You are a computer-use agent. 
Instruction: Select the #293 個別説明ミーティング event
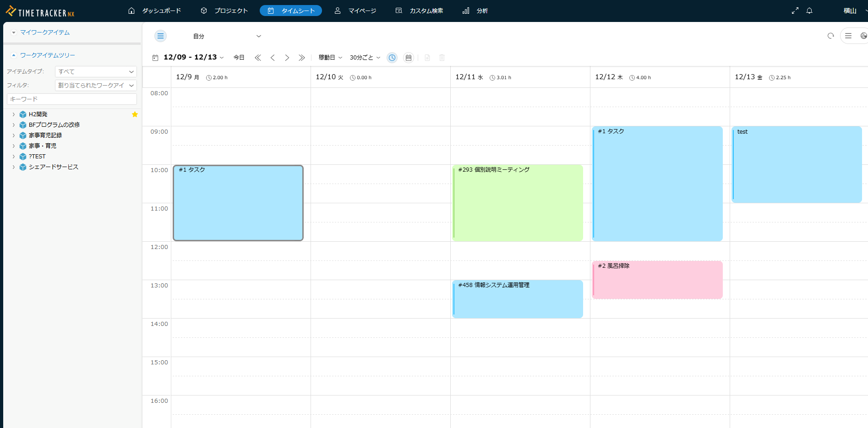click(x=518, y=203)
